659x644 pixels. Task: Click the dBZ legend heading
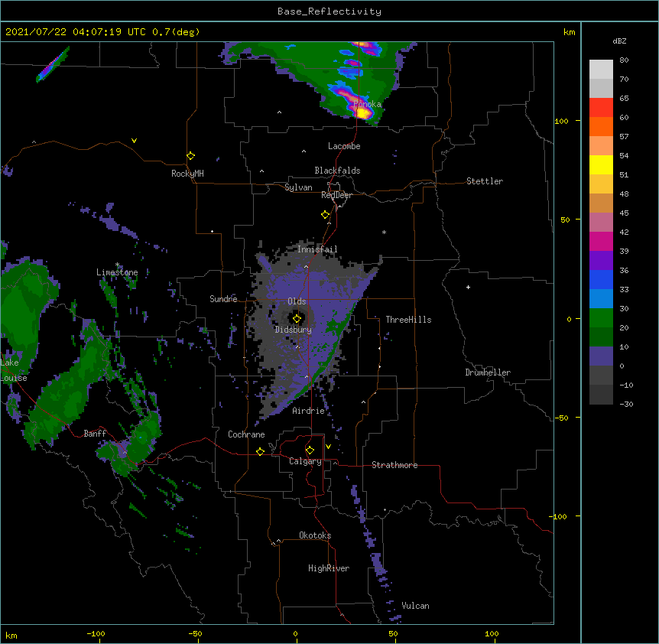click(x=619, y=41)
